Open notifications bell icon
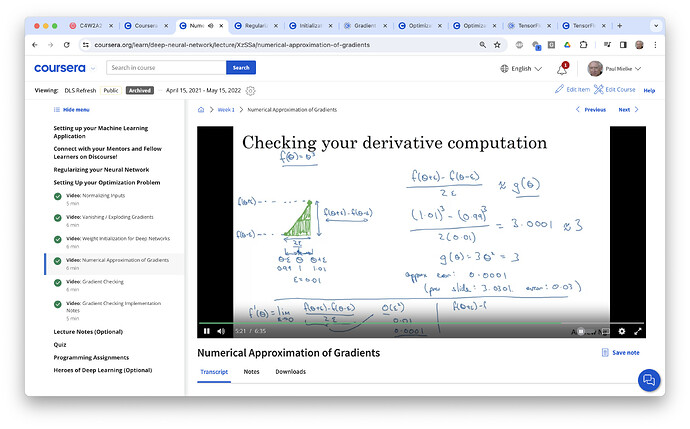The height and width of the screenshot is (429, 690). coord(562,69)
